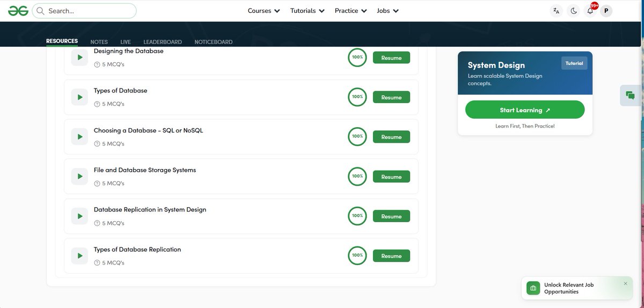Open the language translate icon

(556, 11)
